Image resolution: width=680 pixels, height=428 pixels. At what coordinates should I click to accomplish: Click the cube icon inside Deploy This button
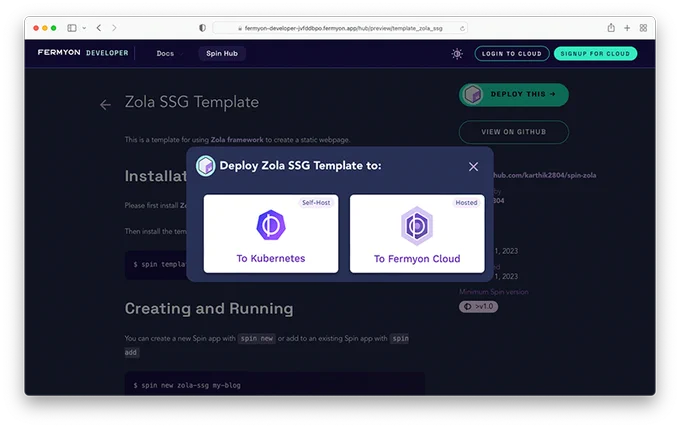[x=472, y=94]
